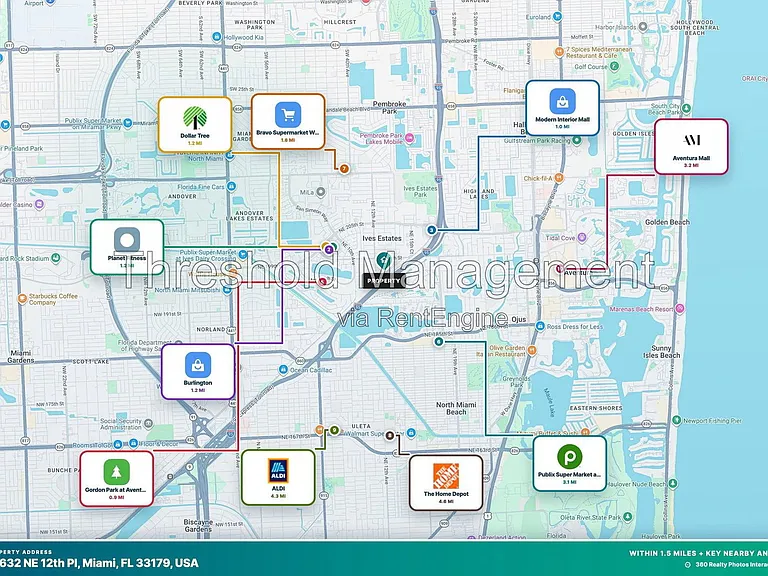Select the Bravo Supermarket shopping cart icon
Image resolution: width=768 pixels, height=576 pixels.
(288, 115)
